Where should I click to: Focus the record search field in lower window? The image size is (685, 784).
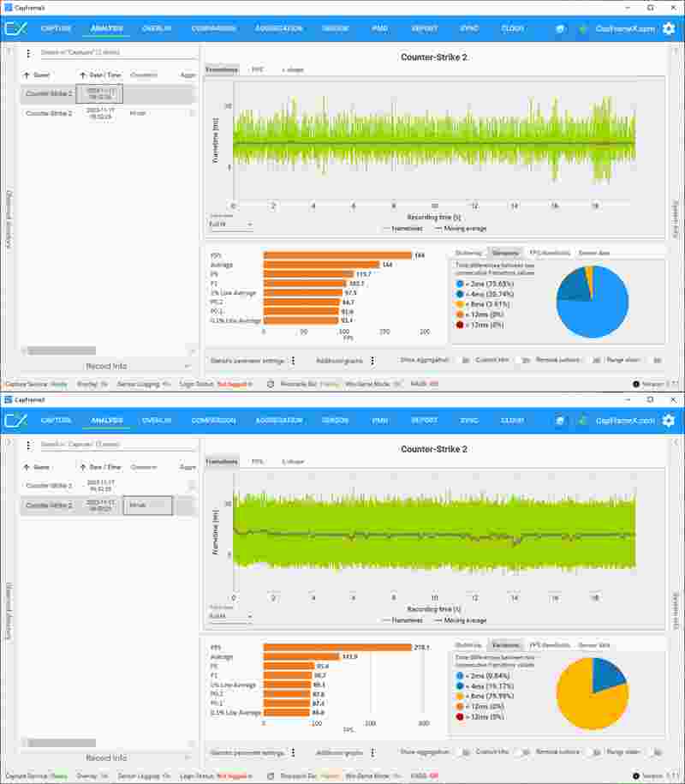(117, 445)
